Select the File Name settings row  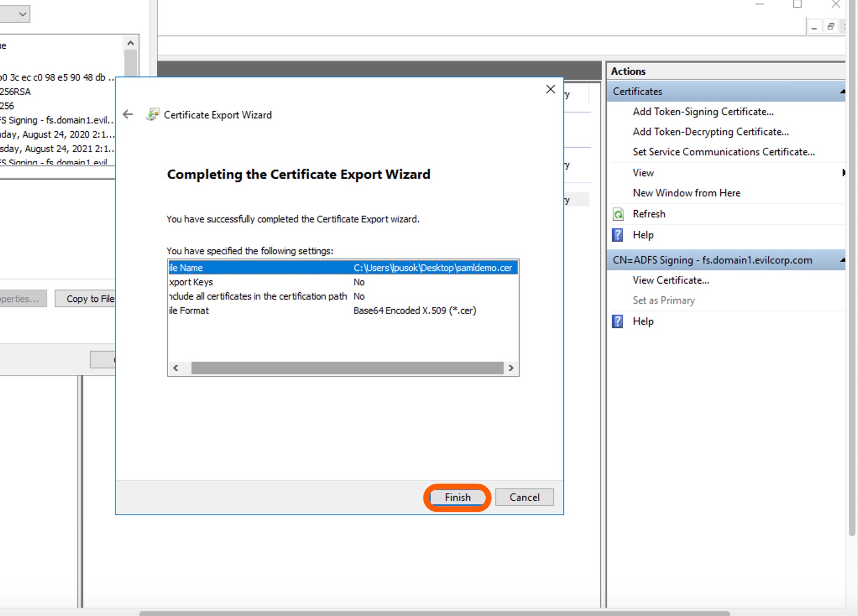pyautogui.click(x=343, y=268)
